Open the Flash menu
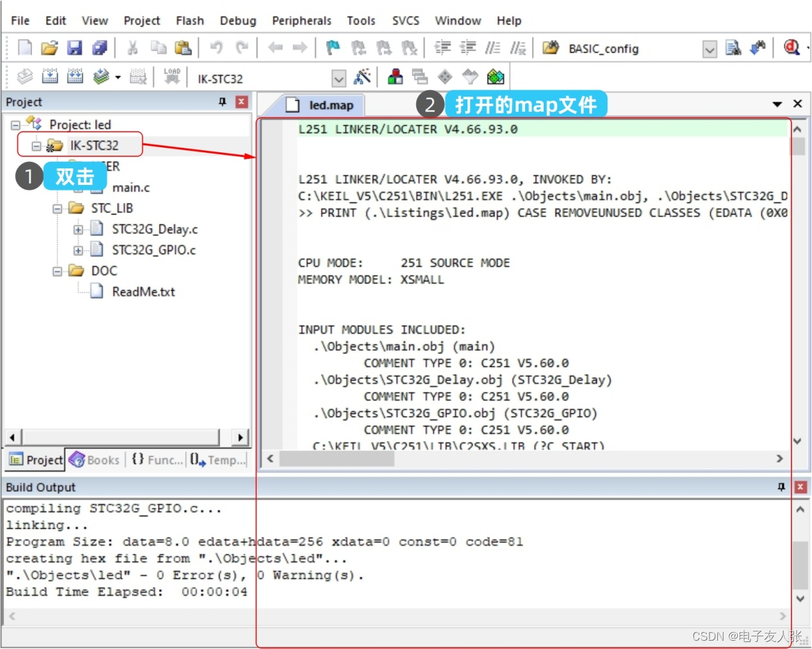This screenshot has width=812, height=649. pos(190,20)
